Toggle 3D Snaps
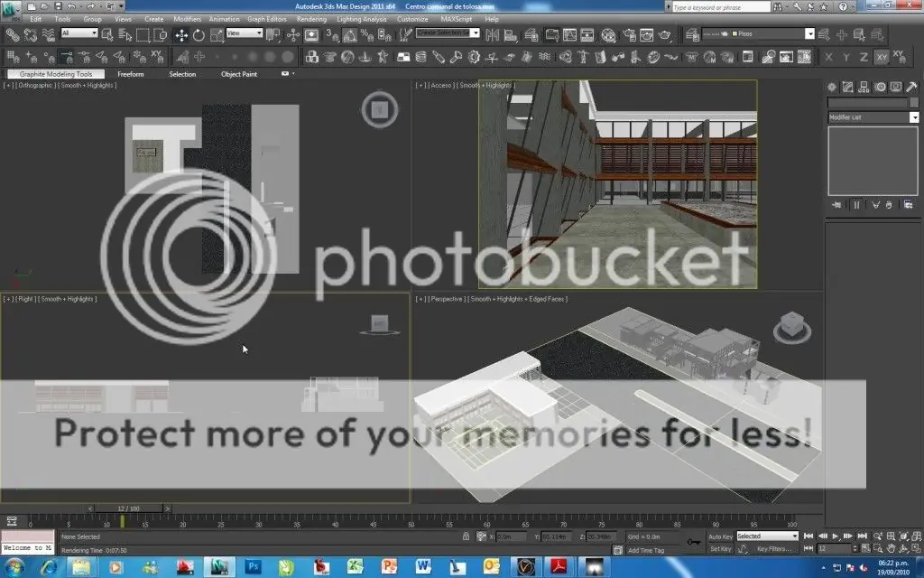 pos(332,35)
